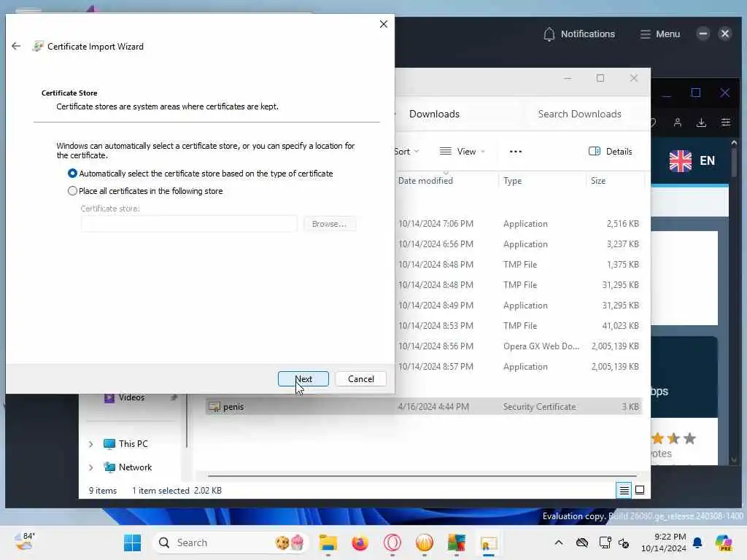
Task: Open See more options in File Explorer
Action: 516,152
